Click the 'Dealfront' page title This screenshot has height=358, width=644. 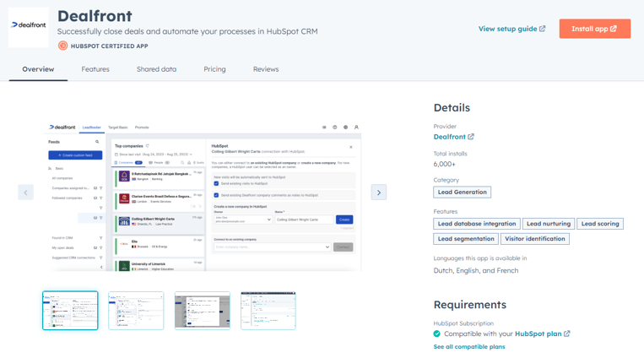pyautogui.click(x=95, y=16)
